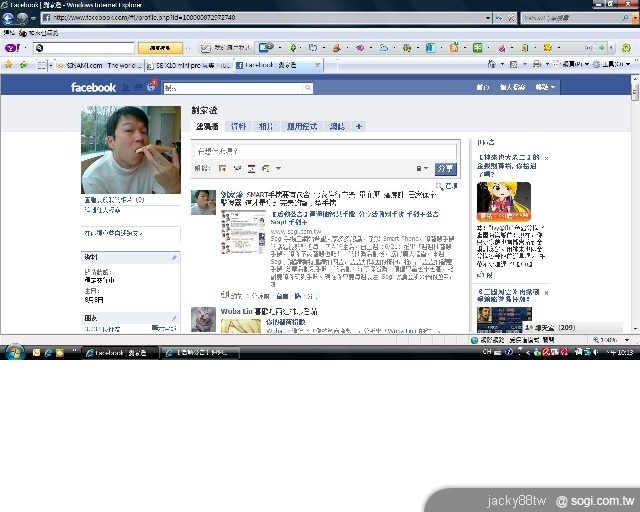The width and height of the screenshot is (640, 512).
Task: Open the Quick Tabs dropdown arrow
Action: point(51,65)
